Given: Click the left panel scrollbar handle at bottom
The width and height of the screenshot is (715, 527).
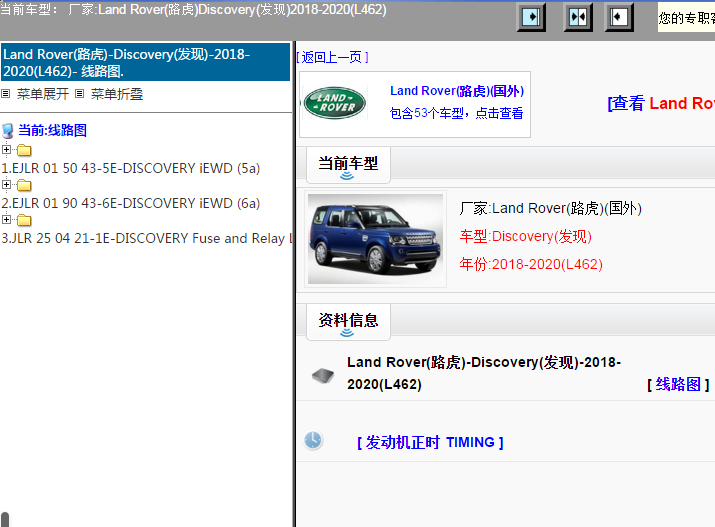Looking at the screenshot, I should (x=5, y=519).
